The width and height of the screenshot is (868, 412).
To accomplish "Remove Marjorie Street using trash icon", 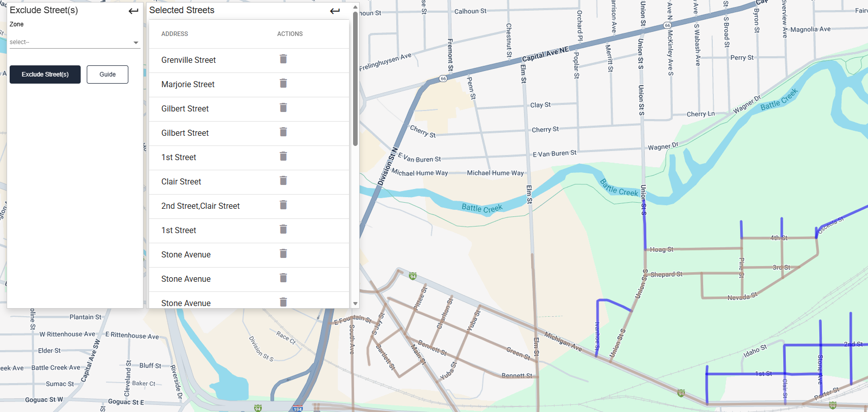I will click(x=283, y=84).
